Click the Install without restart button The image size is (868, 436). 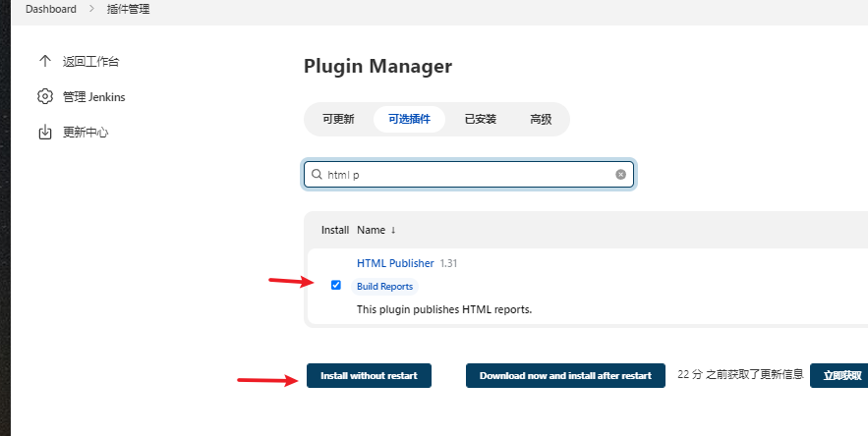(x=369, y=376)
